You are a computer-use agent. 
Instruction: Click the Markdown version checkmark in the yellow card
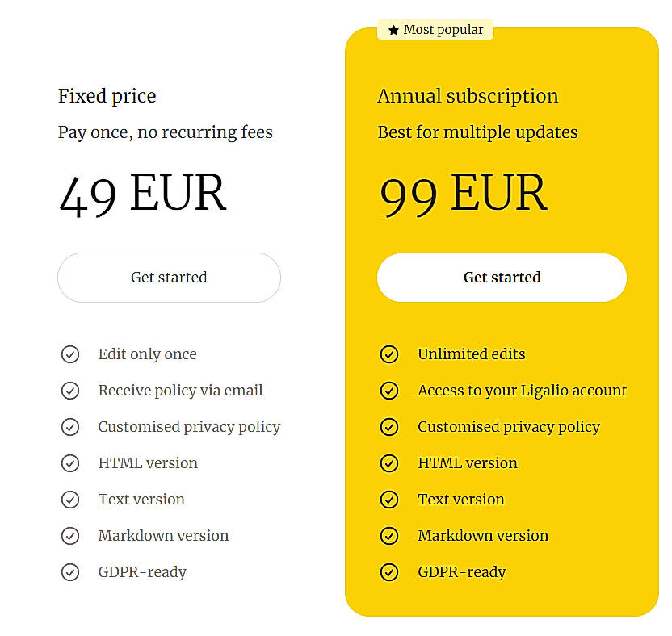coord(389,535)
